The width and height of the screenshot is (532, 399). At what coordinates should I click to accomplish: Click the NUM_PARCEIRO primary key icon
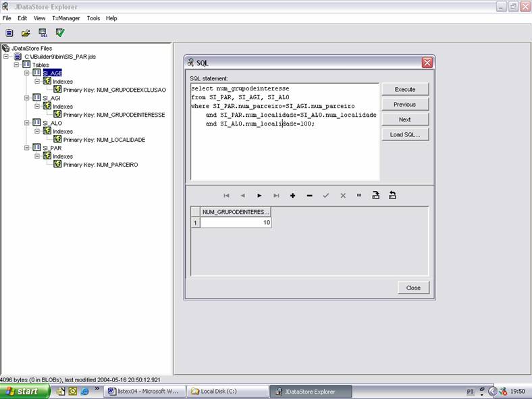[x=57, y=164]
